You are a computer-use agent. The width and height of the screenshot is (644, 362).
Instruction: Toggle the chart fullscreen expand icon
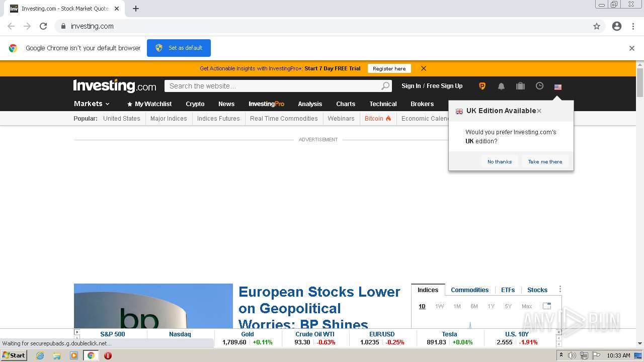coord(547,306)
